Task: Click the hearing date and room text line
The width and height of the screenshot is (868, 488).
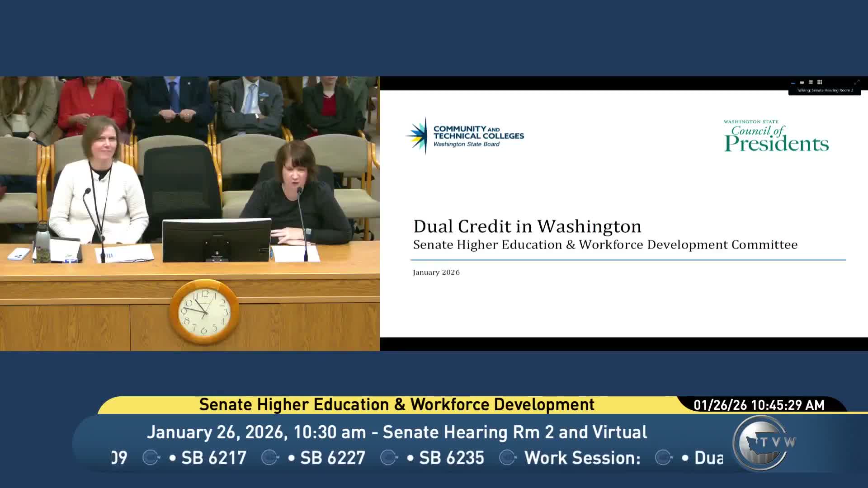Action: click(396, 432)
